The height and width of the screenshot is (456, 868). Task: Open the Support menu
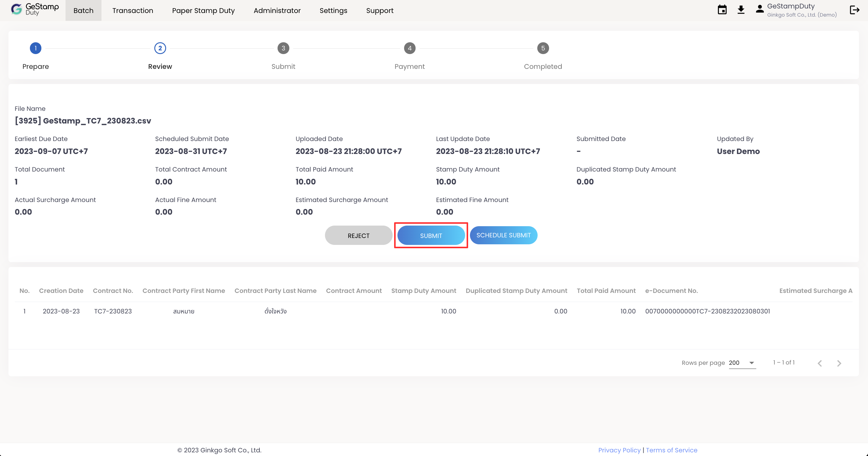point(380,11)
